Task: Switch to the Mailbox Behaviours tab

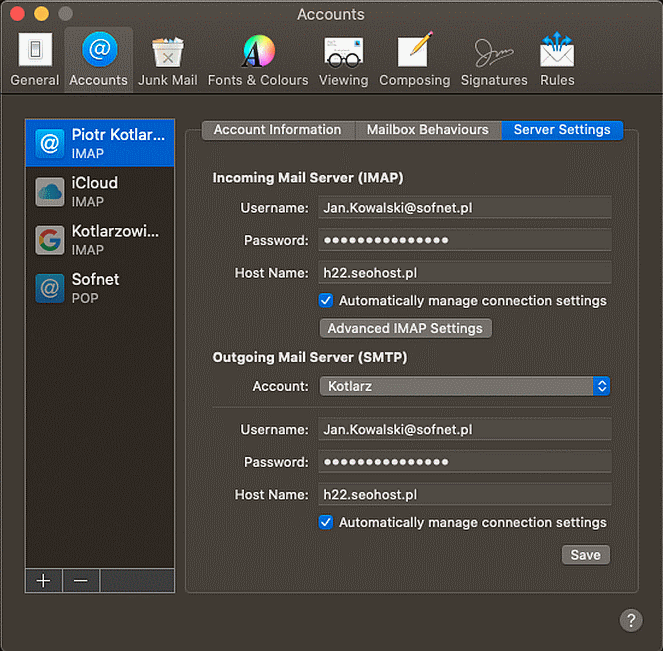Action: (427, 130)
